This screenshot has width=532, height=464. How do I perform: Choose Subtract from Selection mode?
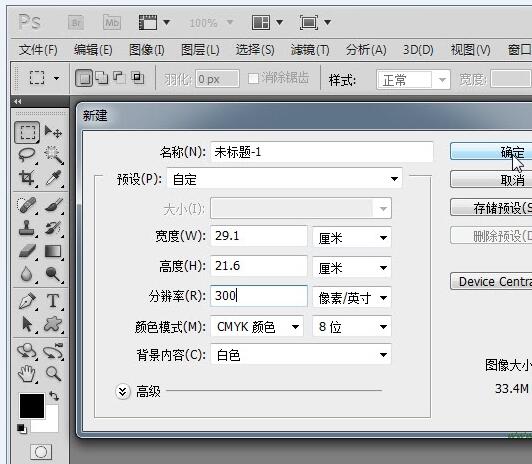click(119, 78)
